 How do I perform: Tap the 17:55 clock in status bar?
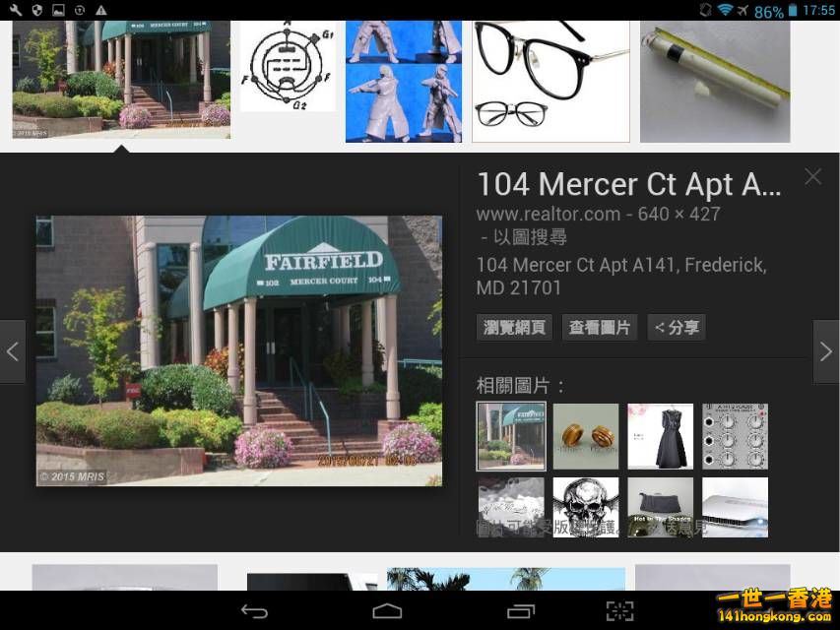click(818, 10)
